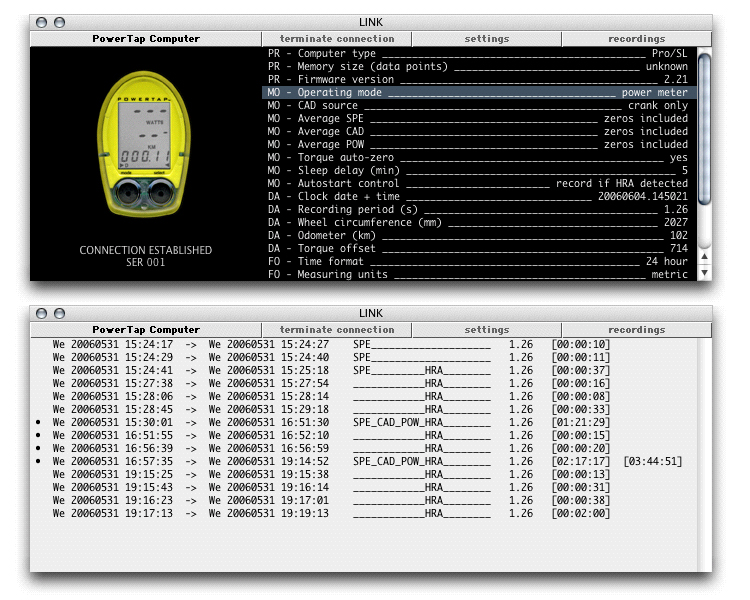Select the Firmware version row

coord(479,79)
